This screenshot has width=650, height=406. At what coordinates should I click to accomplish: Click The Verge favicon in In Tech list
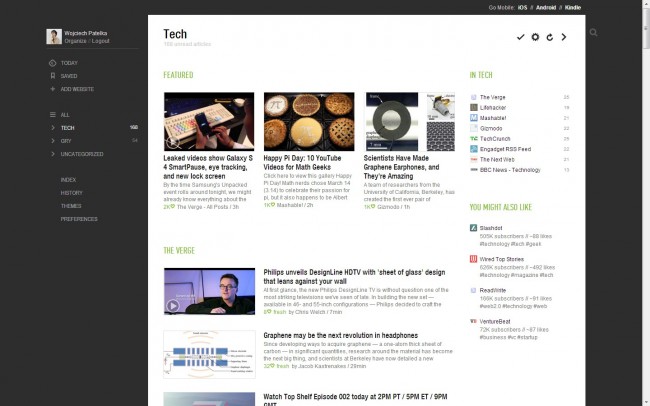point(473,97)
